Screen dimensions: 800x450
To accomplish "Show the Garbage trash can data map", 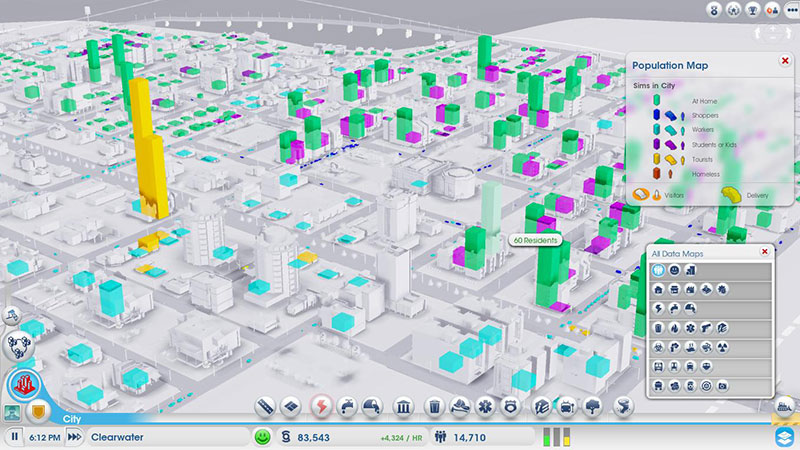I will [x=658, y=328].
